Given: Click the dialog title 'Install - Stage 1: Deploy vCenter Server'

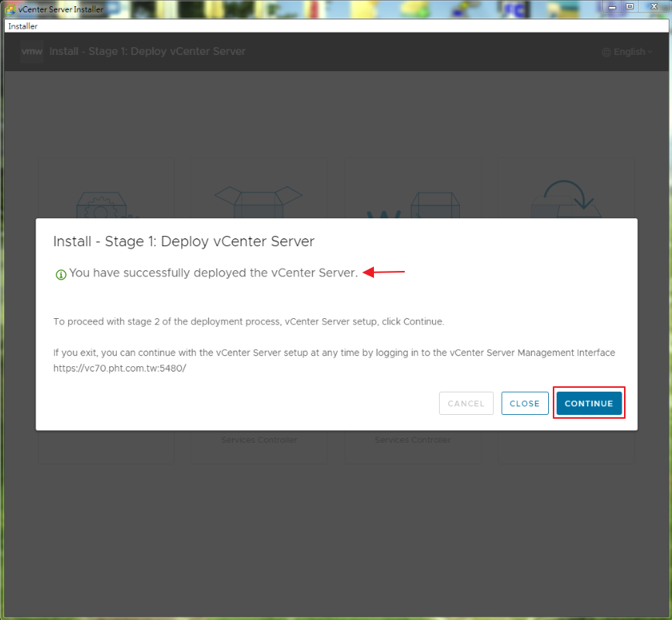Looking at the screenshot, I should (183, 241).
